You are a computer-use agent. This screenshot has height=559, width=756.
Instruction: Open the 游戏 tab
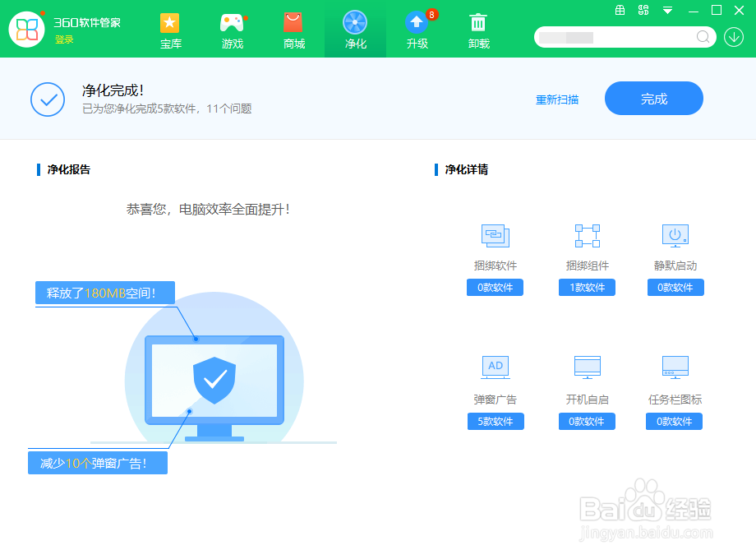point(232,30)
